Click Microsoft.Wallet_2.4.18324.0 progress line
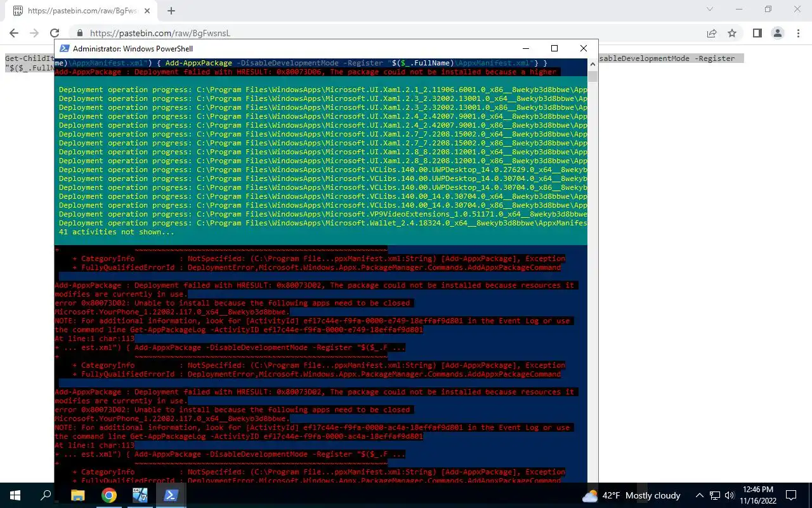The height and width of the screenshot is (508, 812). (x=323, y=223)
